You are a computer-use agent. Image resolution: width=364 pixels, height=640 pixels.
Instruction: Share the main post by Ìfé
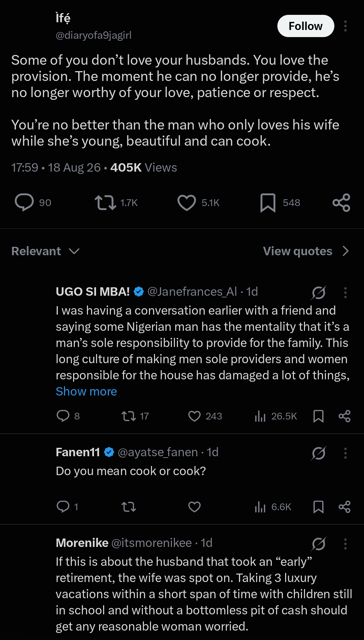341,203
